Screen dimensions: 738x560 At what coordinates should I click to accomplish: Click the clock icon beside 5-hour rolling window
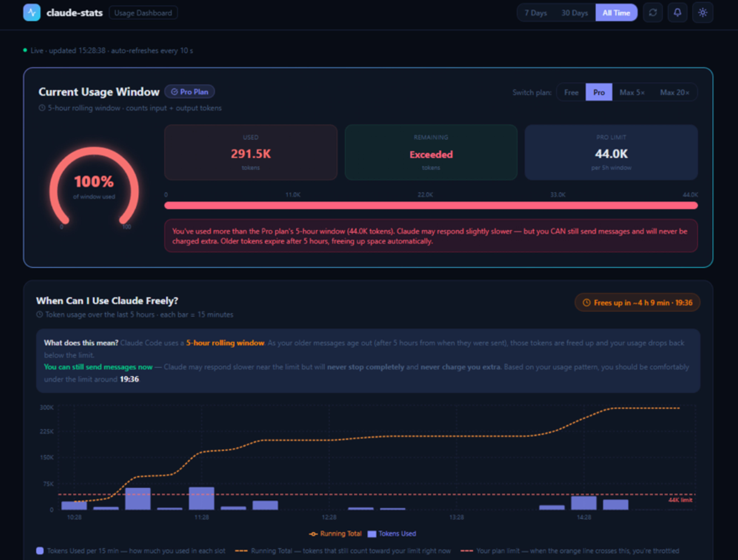pyautogui.click(x=42, y=108)
